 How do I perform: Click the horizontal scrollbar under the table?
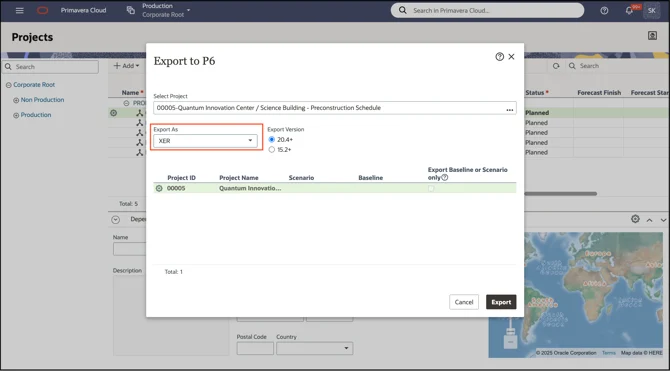pos(561,194)
